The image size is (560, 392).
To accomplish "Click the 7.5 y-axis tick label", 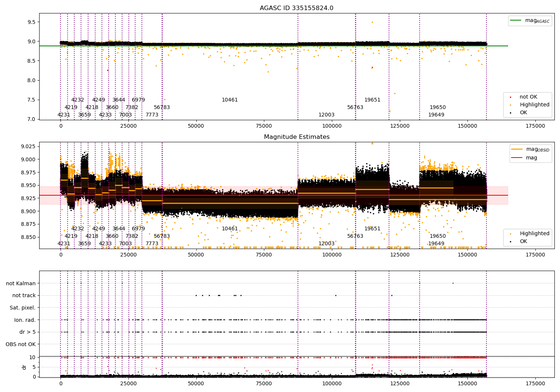I will (x=31, y=100).
